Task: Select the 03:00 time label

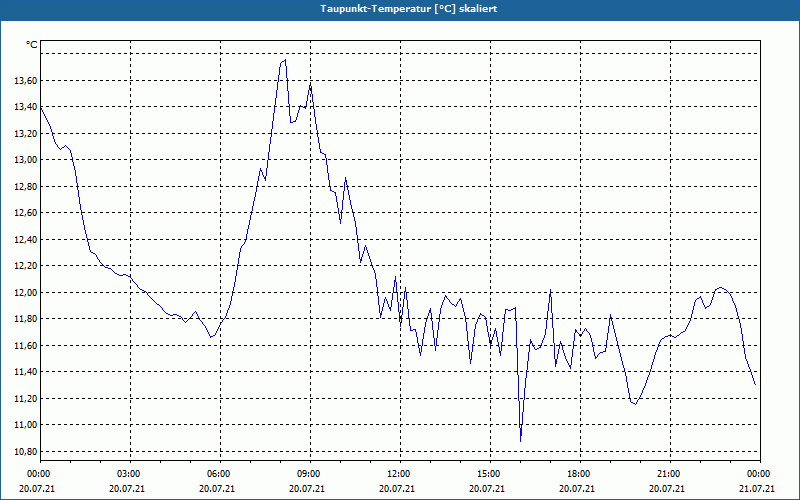Action: click(x=131, y=474)
